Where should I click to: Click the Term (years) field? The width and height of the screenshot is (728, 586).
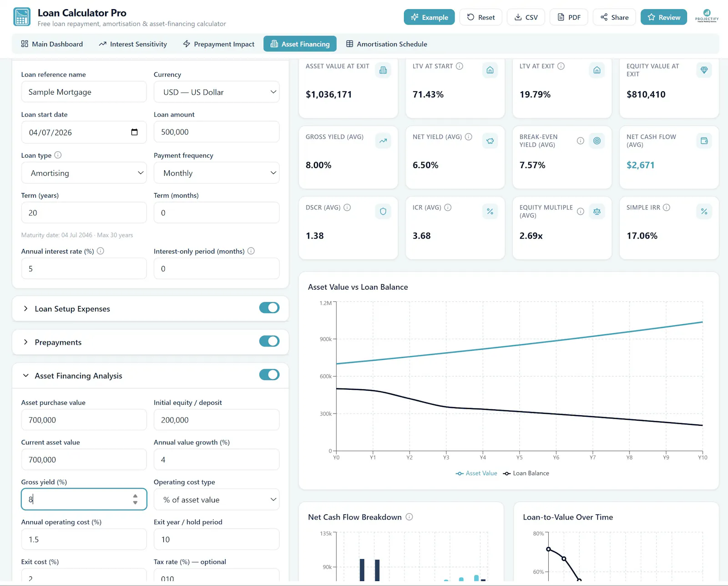pyautogui.click(x=84, y=213)
